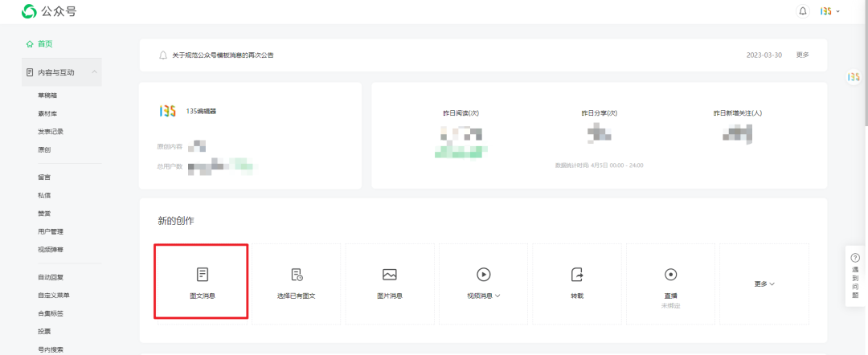Click the 公众号 logo at top left
The width and height of the screenshot is (868, 355).
[x=29, y=11]
